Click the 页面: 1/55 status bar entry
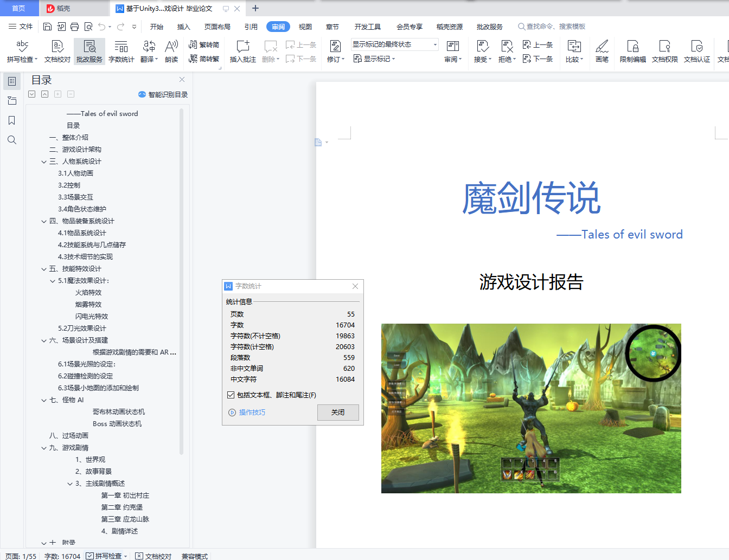 coord(21,556)
